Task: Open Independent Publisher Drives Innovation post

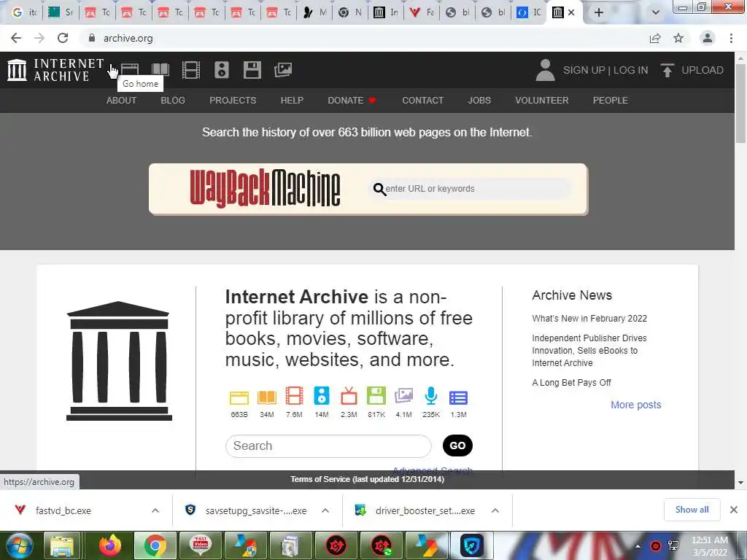Action: 589,351
